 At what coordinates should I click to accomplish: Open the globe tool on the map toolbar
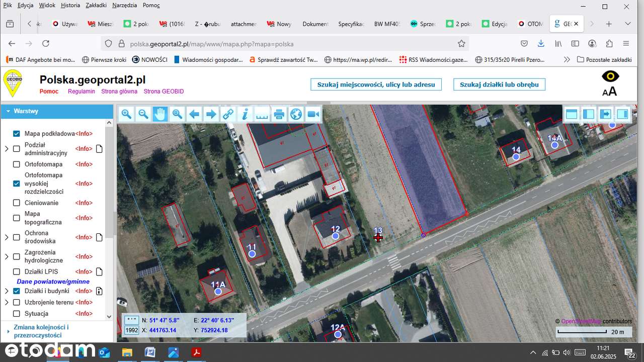296,114
